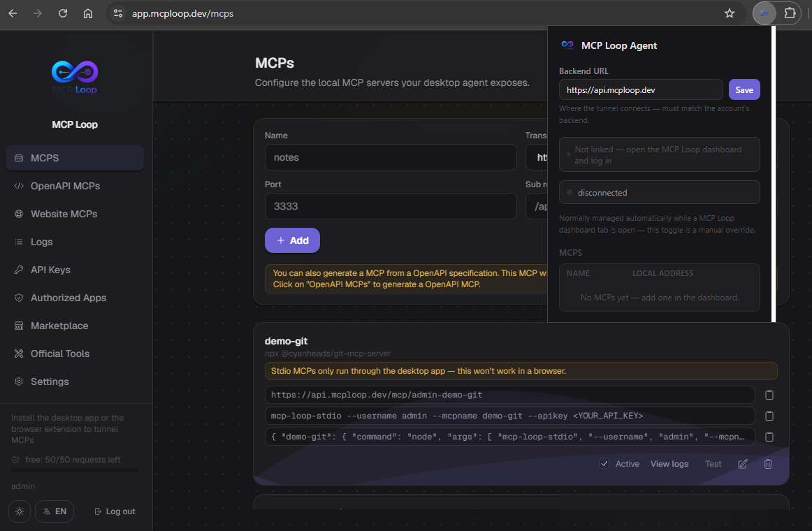Open the EN language selector

[55, 511]
